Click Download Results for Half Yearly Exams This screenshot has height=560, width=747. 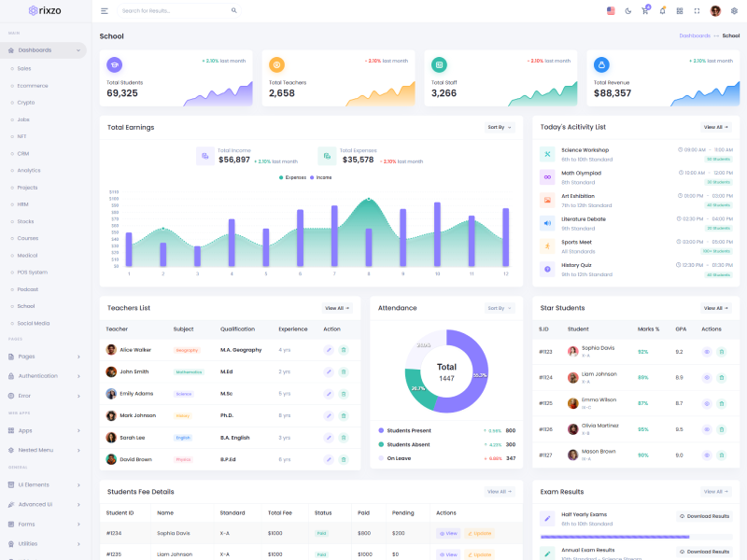pos(704,516)
